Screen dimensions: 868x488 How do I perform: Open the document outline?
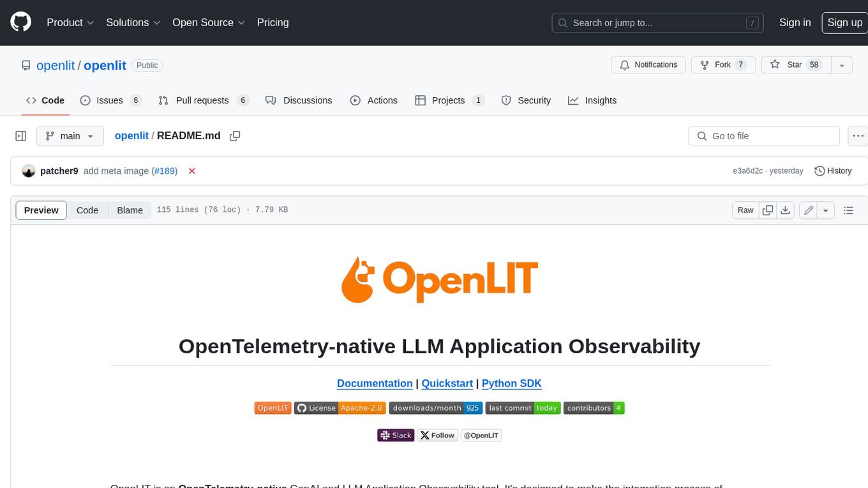[848, 210]
